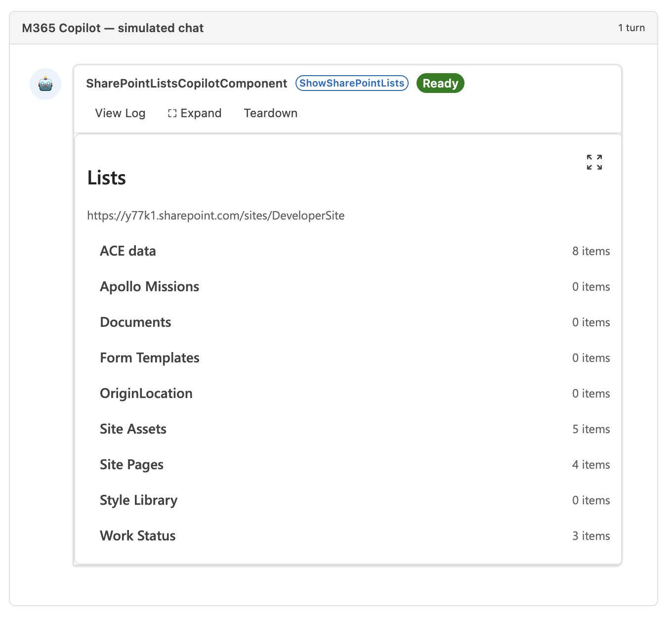
Task: Click the robot avatar icon
Action: [45, 84]
